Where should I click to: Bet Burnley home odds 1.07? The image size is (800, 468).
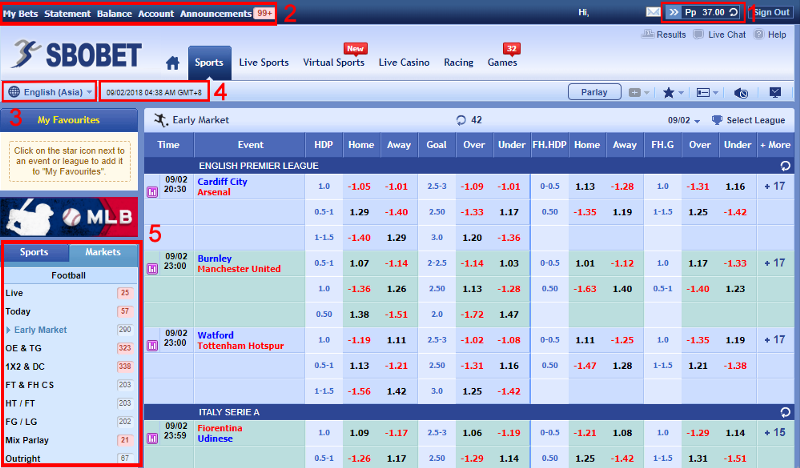tap(359, 263)
